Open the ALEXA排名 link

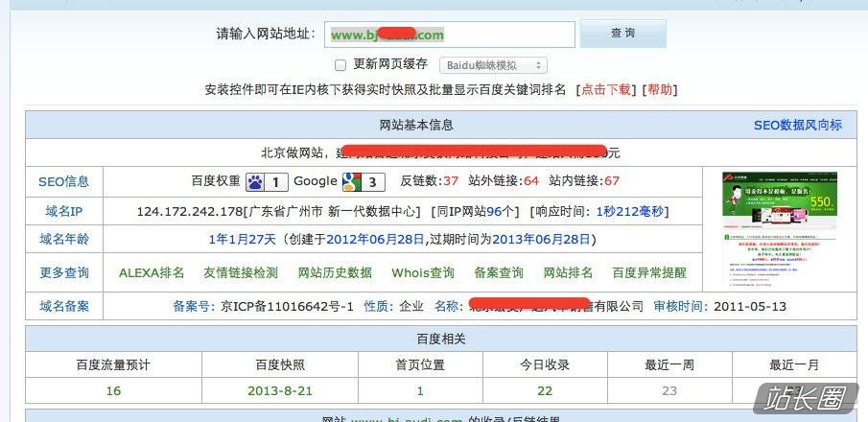tap(152, 272)
